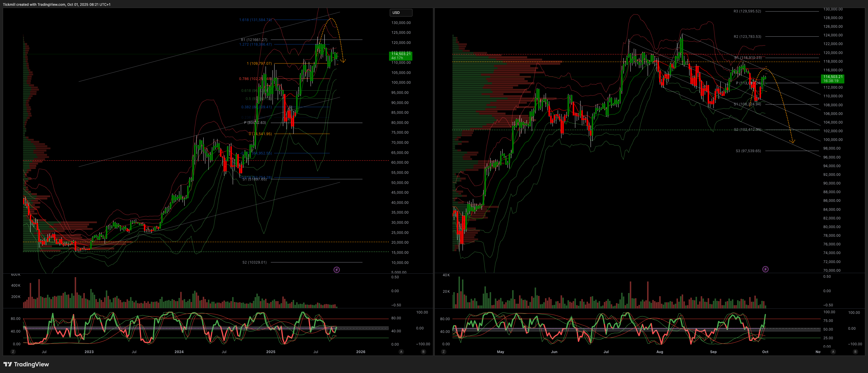Toggle B scale button on right chart
Image resolution: width=868 pixels, height=373 pixels.
(x=855, y=352)
